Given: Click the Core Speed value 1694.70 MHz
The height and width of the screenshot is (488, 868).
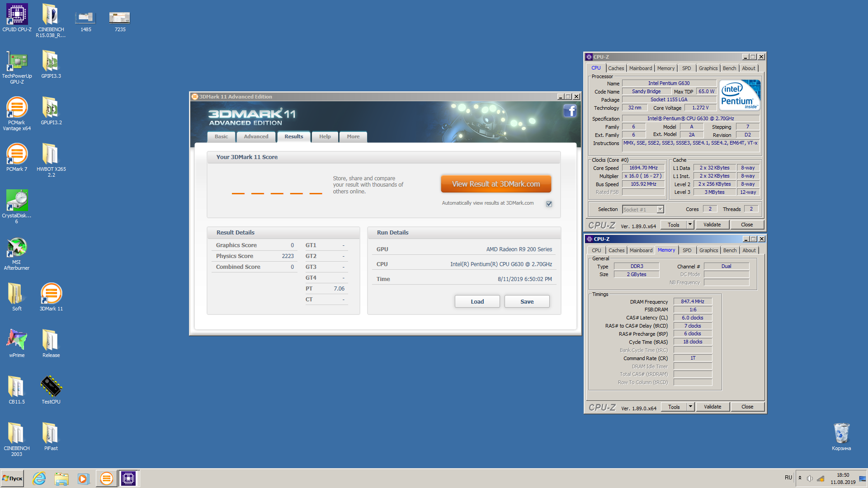Looking at the screenshot, I should 643,168.
